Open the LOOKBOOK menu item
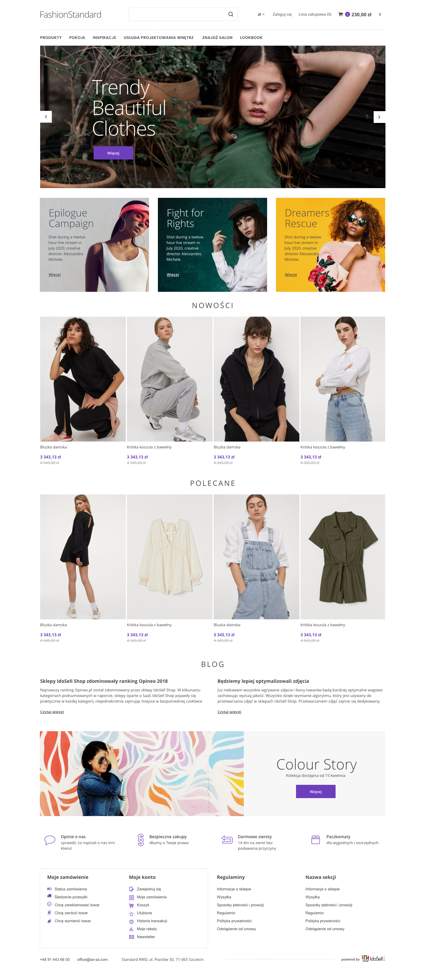 [251, 38]
